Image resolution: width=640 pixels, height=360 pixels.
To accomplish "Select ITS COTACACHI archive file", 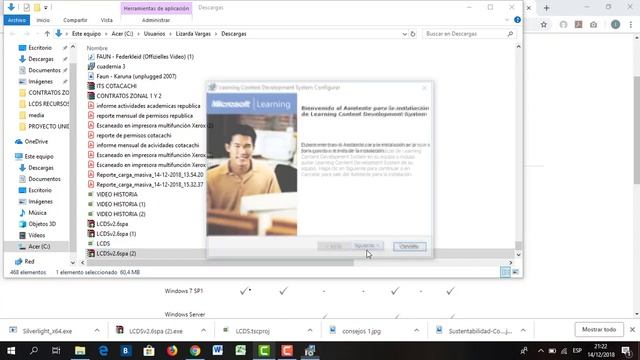I will coord(116,86).
